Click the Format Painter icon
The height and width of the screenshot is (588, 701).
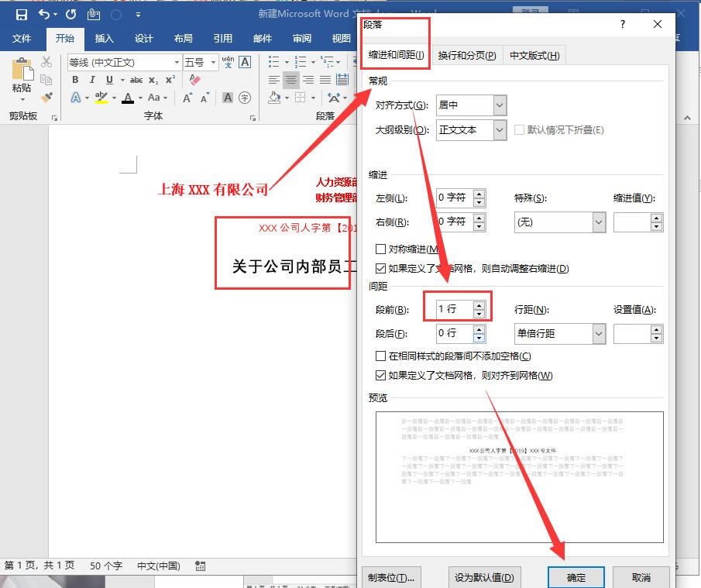[46, 98]
